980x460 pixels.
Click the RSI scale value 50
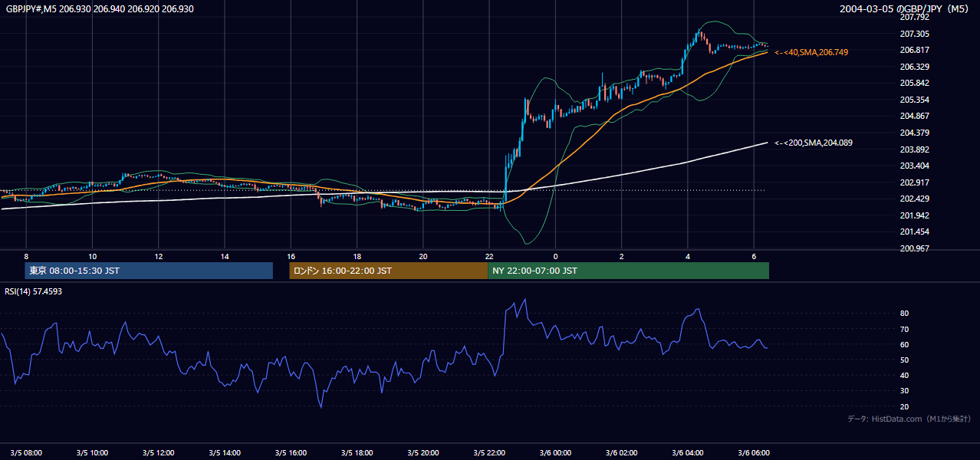904,360
